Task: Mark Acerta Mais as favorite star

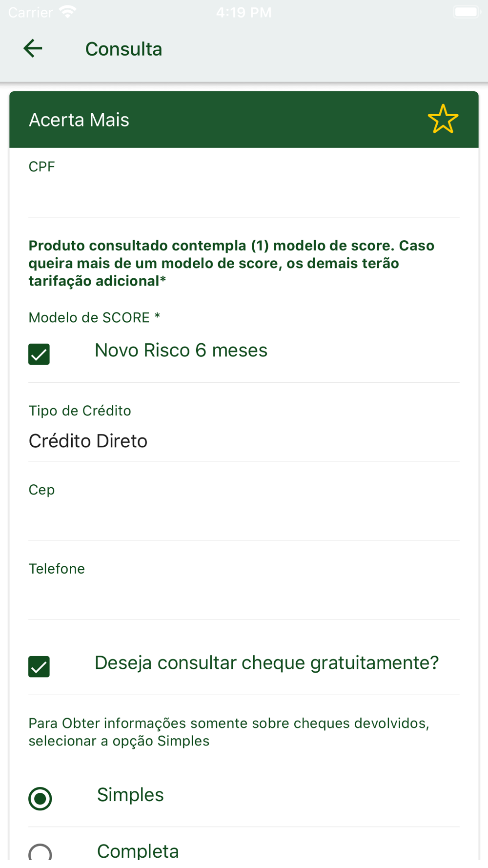Action: coord(443,119)
